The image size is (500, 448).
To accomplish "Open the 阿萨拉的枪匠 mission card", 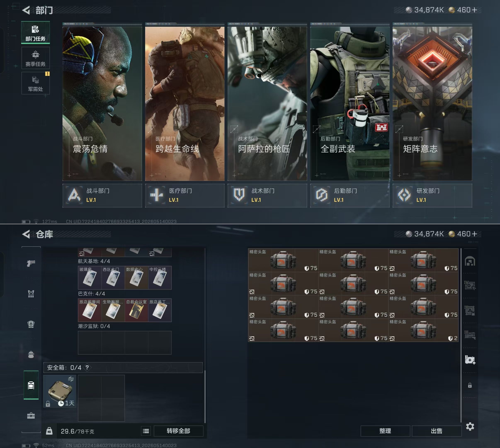I will pos(267,103).
